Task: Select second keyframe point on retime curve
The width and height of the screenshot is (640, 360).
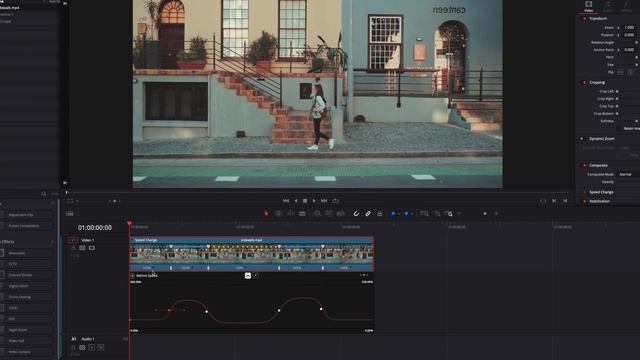Action: (207, 312)
